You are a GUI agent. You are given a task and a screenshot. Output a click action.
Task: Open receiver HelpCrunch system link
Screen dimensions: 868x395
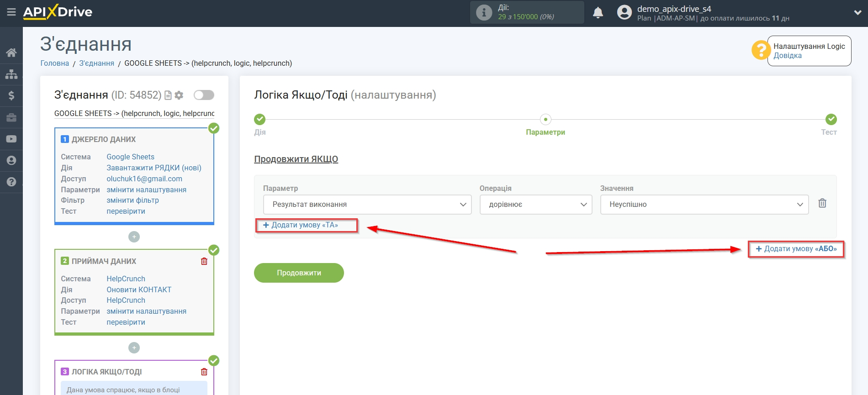[x=126, y=279]
